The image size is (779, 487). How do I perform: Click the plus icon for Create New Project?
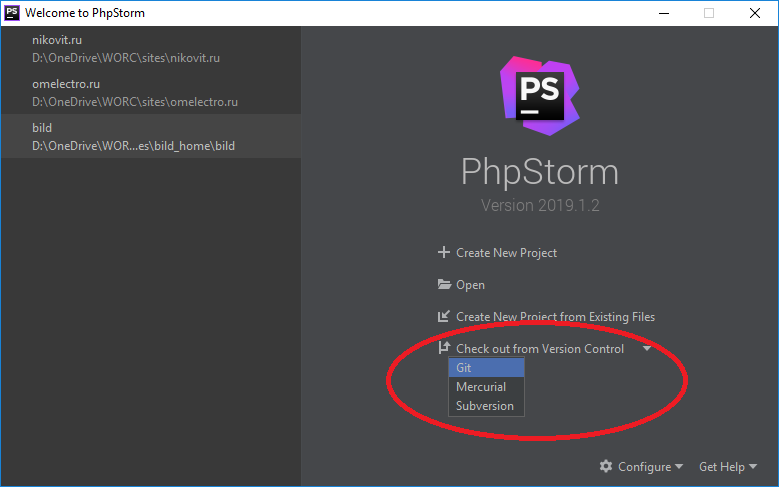point(444,252)
